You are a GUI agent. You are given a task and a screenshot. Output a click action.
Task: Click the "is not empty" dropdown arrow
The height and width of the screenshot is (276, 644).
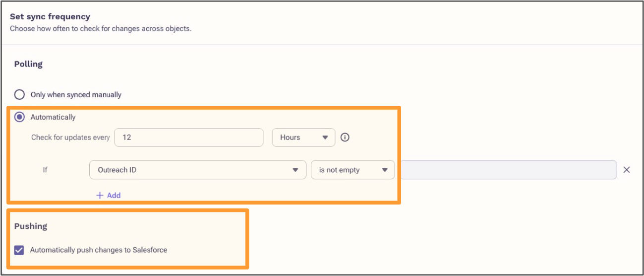[385, 170]
